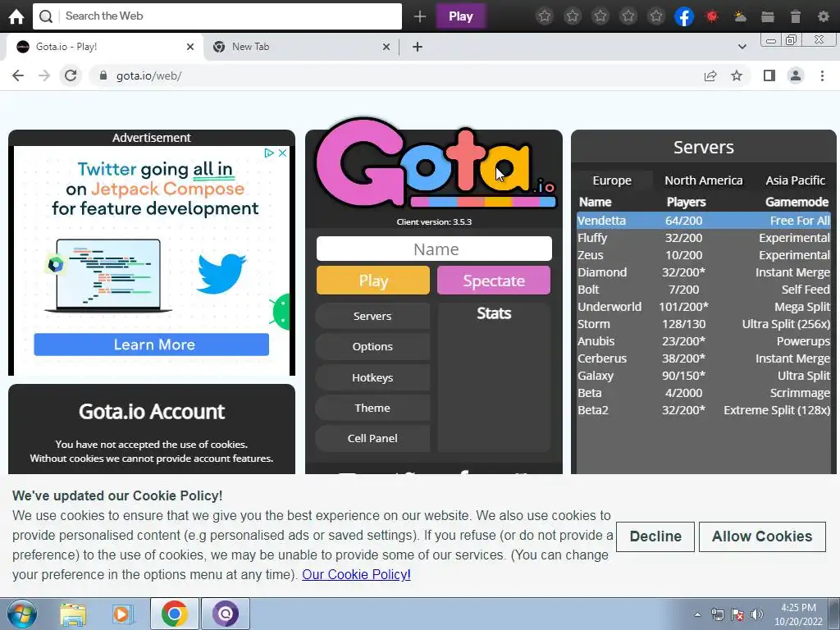Open Windows Start button

coord(22,614)
